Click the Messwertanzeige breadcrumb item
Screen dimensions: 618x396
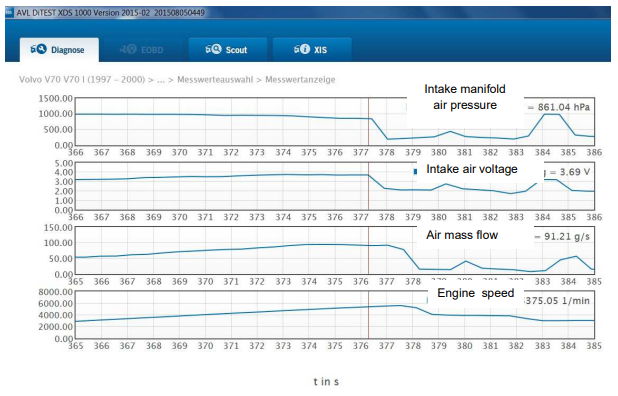pos(300,80)
